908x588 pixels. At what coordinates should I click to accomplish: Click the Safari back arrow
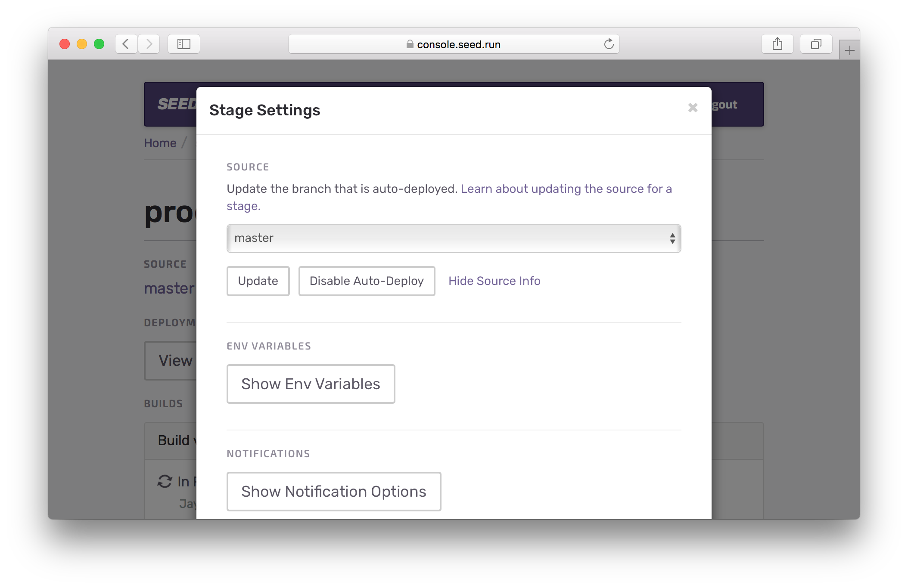point(126,44)
